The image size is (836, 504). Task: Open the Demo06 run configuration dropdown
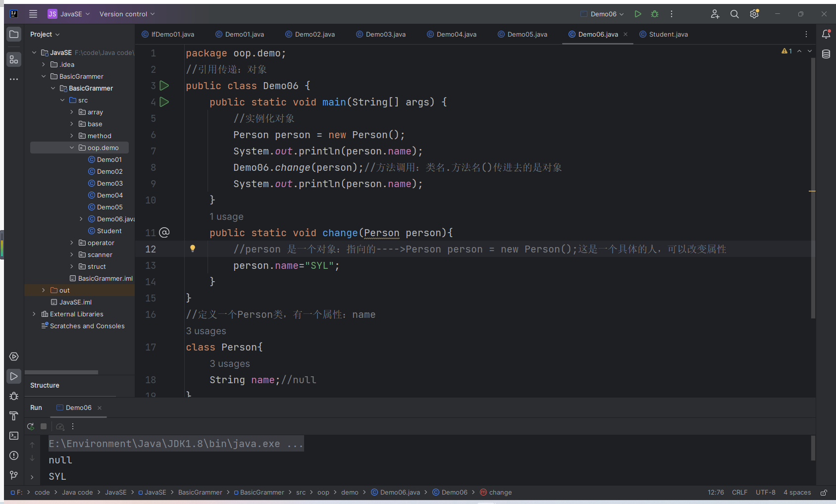(x=602, y=14)
